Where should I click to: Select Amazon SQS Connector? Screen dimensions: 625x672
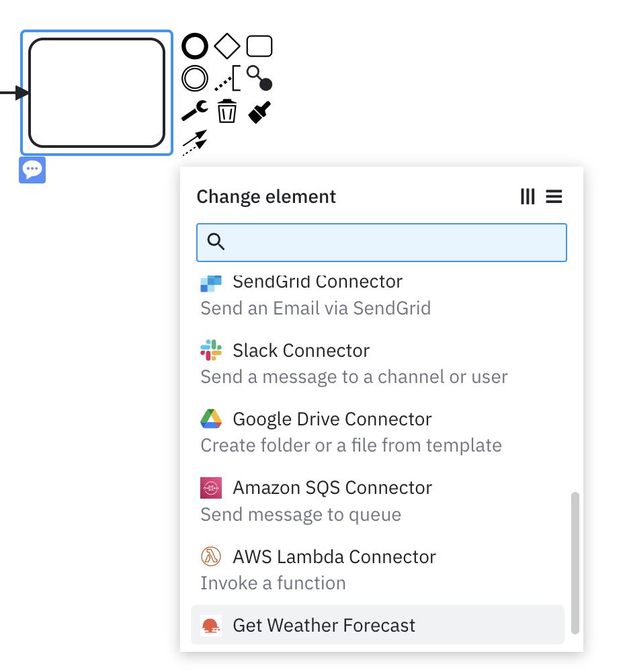[x=378, y=501]
